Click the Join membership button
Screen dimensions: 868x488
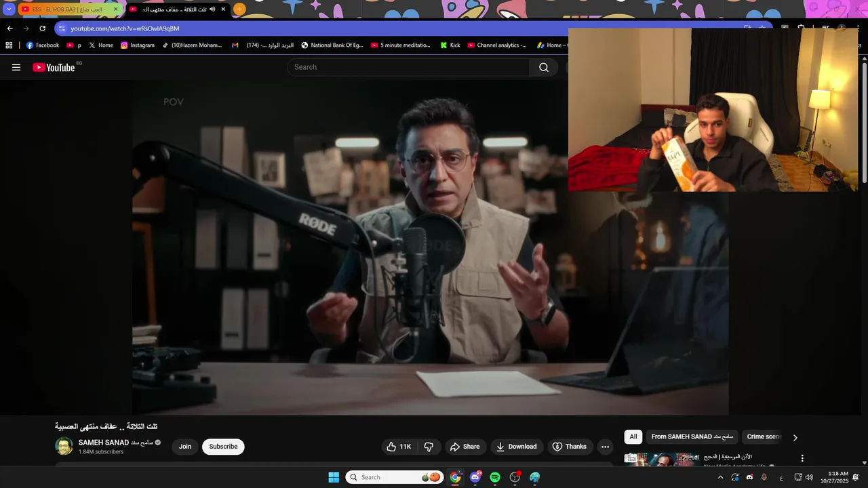click(x=185, y=447)
